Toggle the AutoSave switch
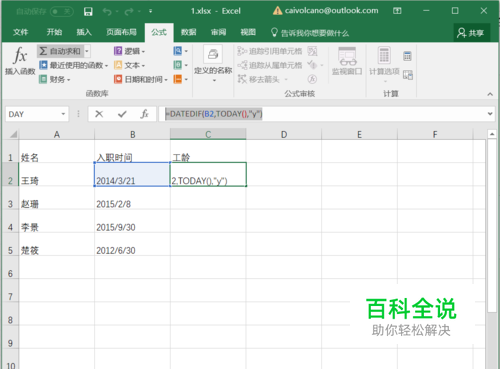This screenshot has height=369, width=500. 62,12
